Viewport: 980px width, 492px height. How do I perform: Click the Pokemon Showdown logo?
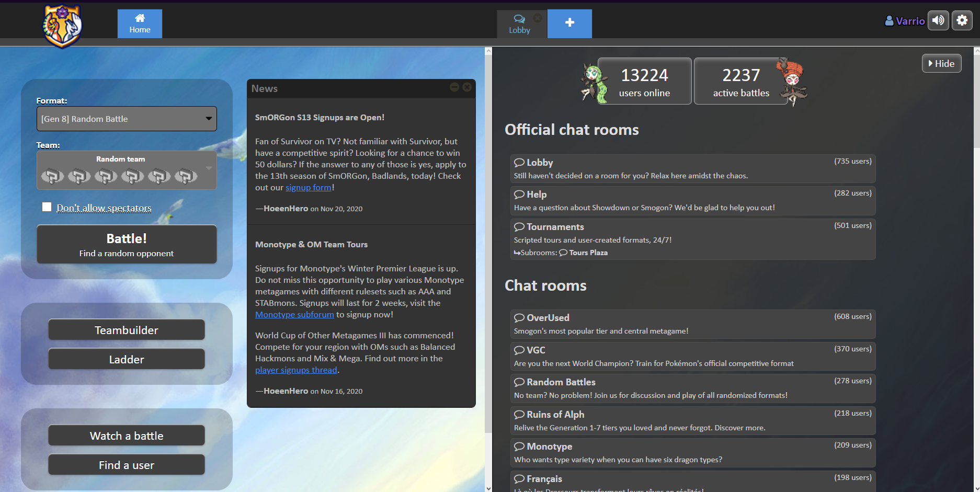(x=62, y=26)
